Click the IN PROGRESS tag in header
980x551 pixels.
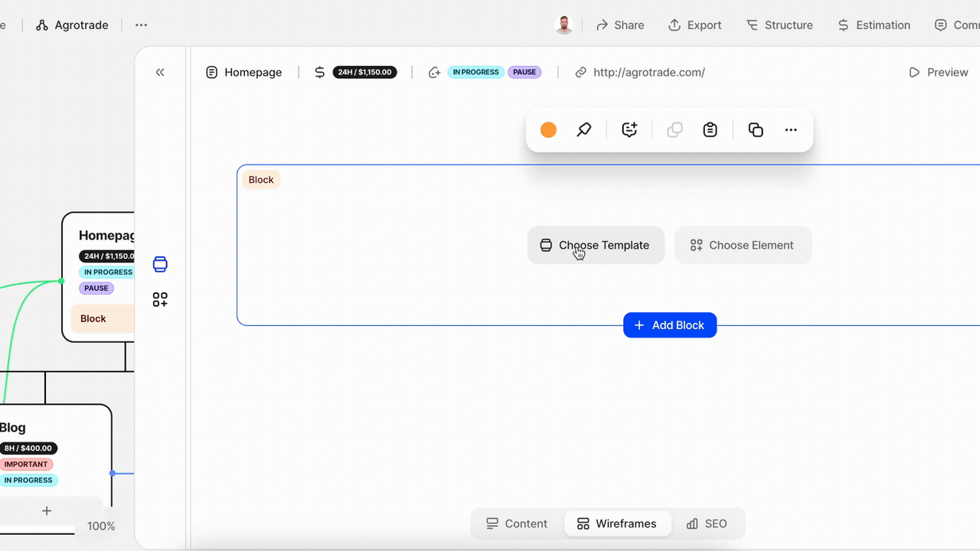tap(475, 72)
